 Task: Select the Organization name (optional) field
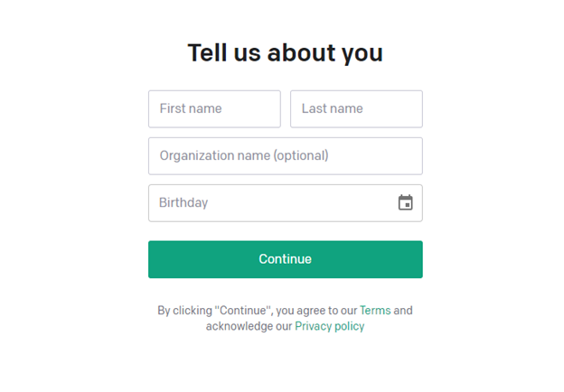point(285,156)
